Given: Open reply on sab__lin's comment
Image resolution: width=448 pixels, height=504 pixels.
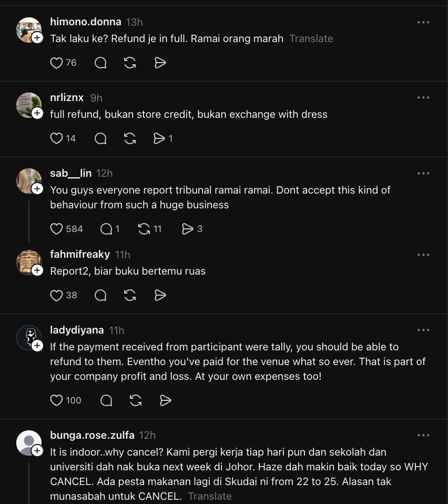Looking at the screenshot, I should [x=106, y=229].
